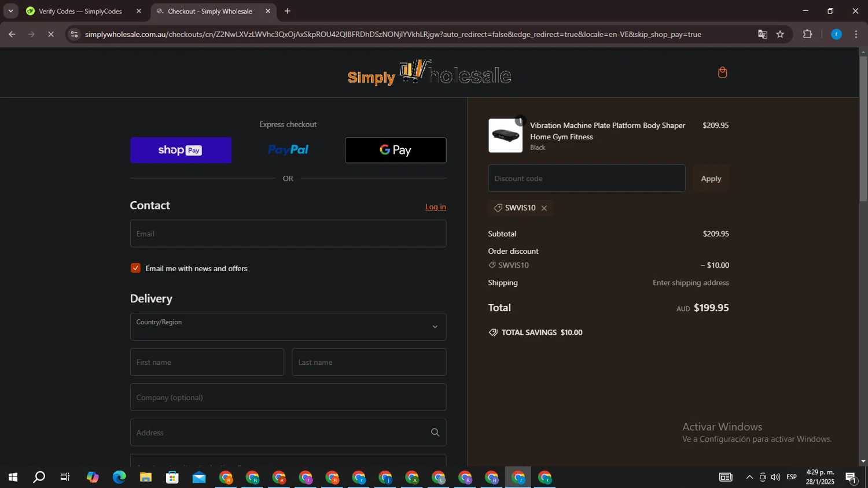Screen dimensions: 868x488
Task: Click the product title Vibration Machine Plate
Action: (608, 131)
